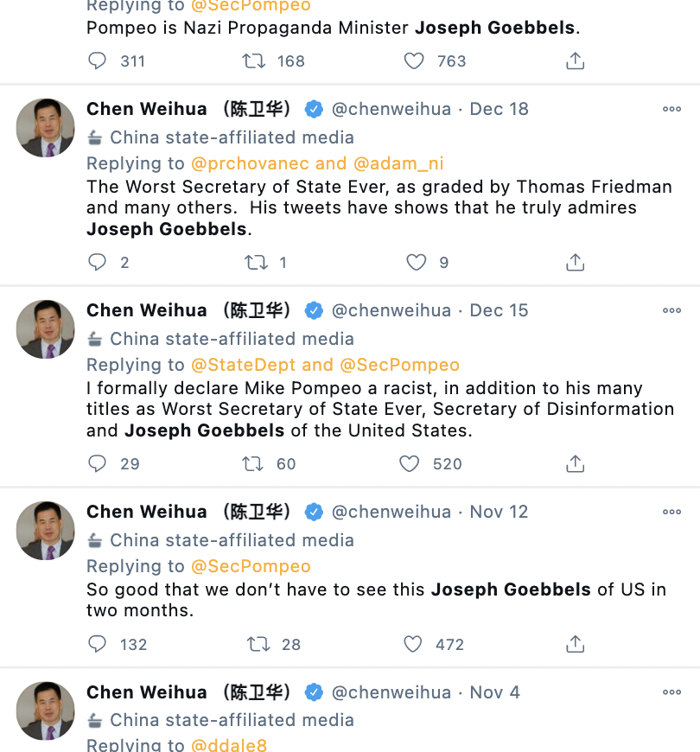Retweet the Dec 15 racist declaration tweet
This screenshot has width=700, height=752.
click(252, 464)
